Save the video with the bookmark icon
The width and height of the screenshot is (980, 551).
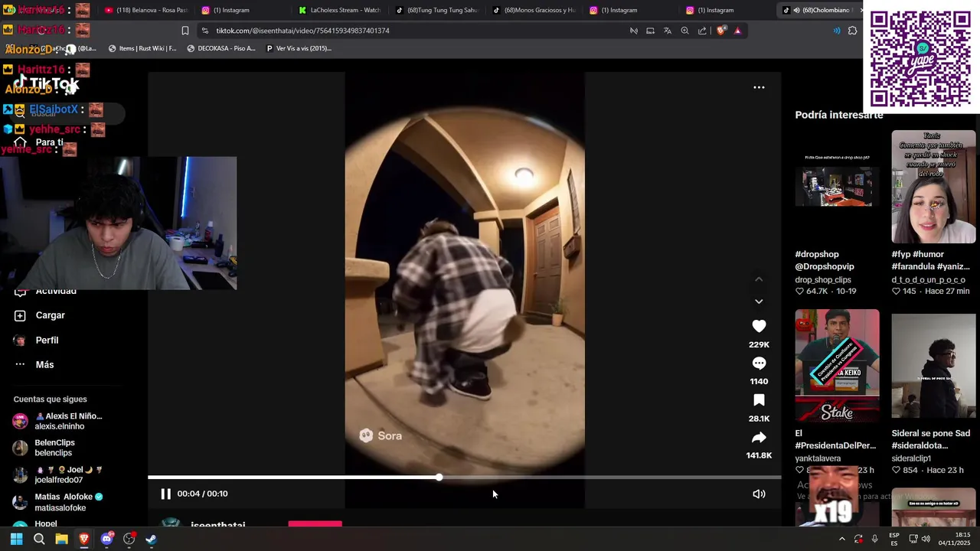pyautogui.click(x=759, y=400)
